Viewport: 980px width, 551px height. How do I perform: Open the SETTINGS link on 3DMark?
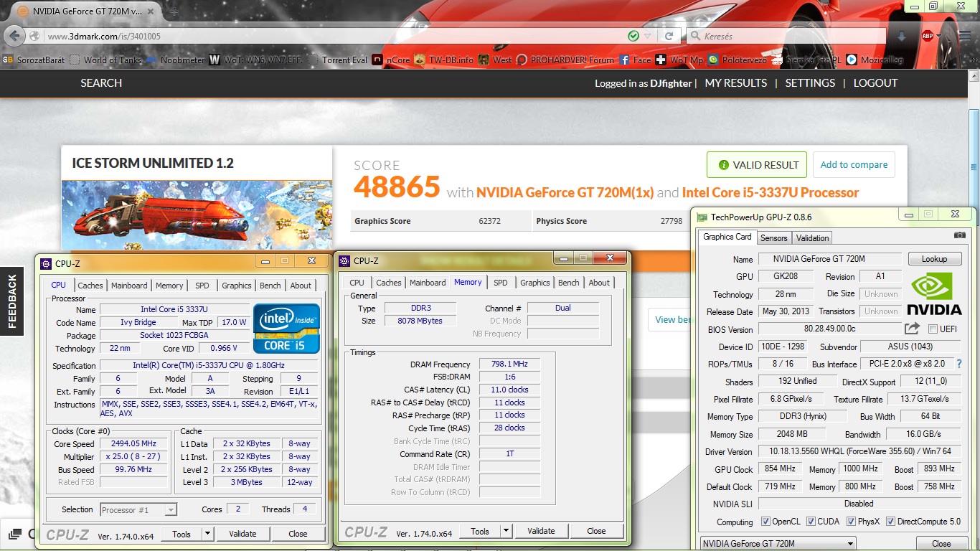(810, 83)
